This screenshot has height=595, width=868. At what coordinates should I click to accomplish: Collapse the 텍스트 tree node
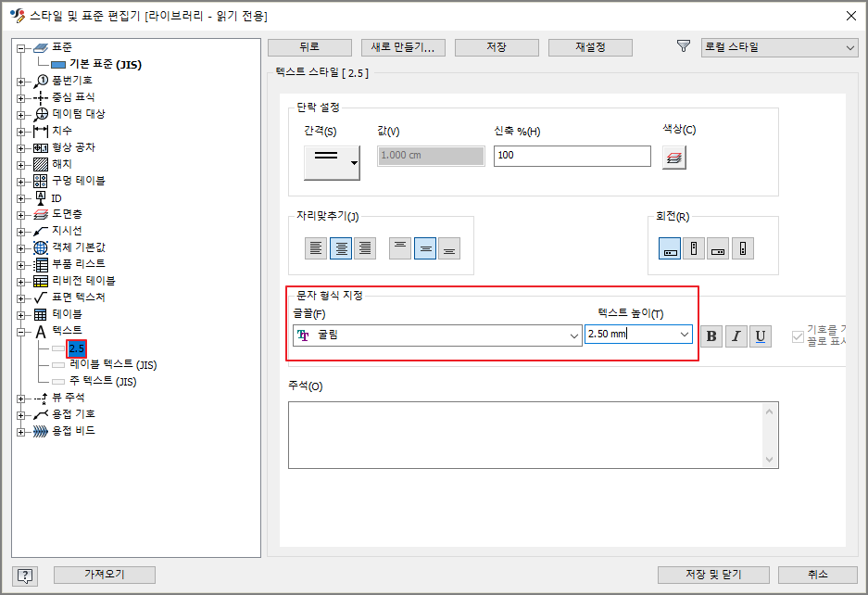coord(21,332)
